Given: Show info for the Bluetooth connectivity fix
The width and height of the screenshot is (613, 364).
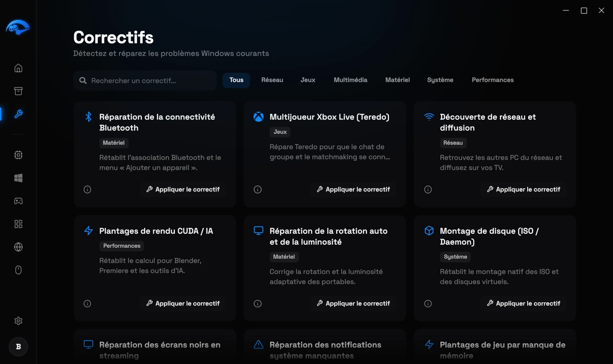Looking at the screenshot, I should point(87,190).
